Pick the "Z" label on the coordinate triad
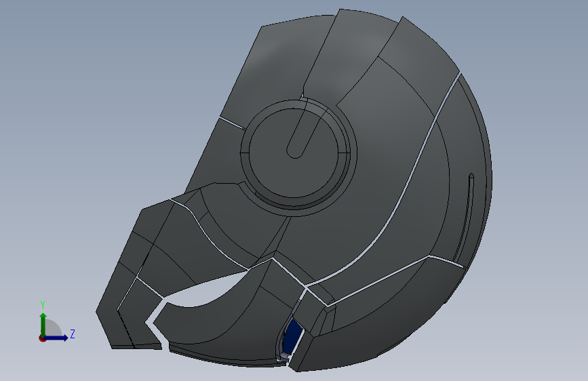The width and height of the screenshot is (588, 381). (x=73, y=334)
